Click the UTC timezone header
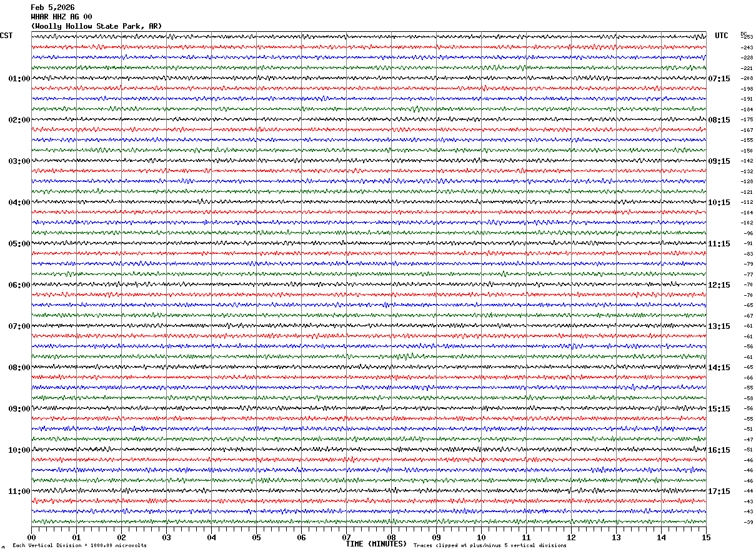 tap(722, 36)
